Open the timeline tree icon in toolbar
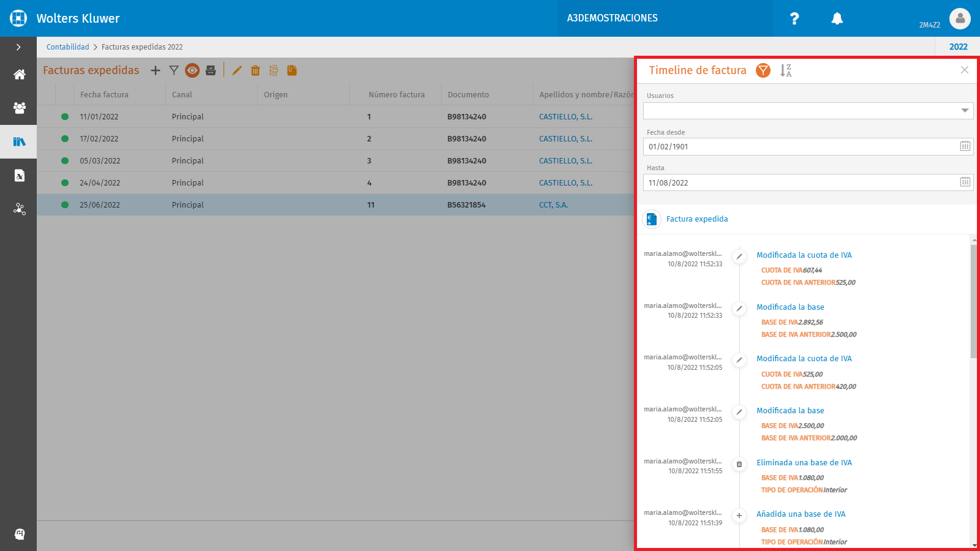The height and width of the screenshot is (551, 980). click(274, 70)
